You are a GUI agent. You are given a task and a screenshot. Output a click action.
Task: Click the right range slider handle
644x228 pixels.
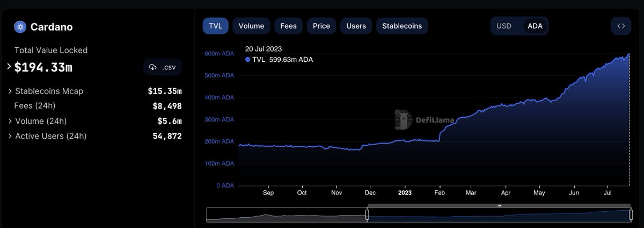[631, 215]
